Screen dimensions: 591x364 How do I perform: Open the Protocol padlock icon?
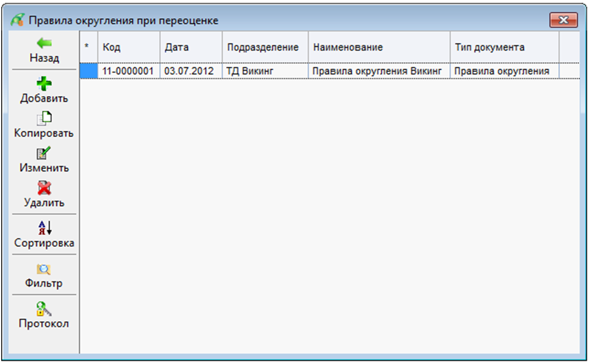pyautogui.click(x=44, y=309)
